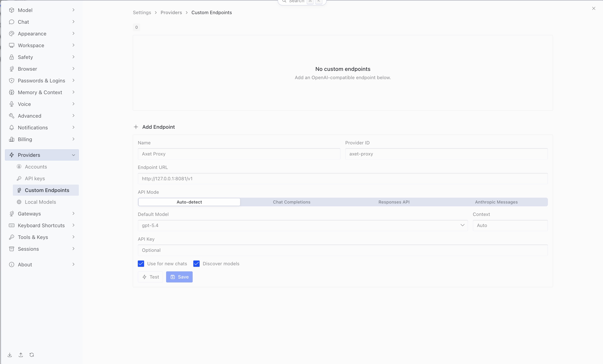The width and height of the screenshot is (603, 364).
Task: Select Custom Endpoints in sidebar
Action: pos(46,190)
